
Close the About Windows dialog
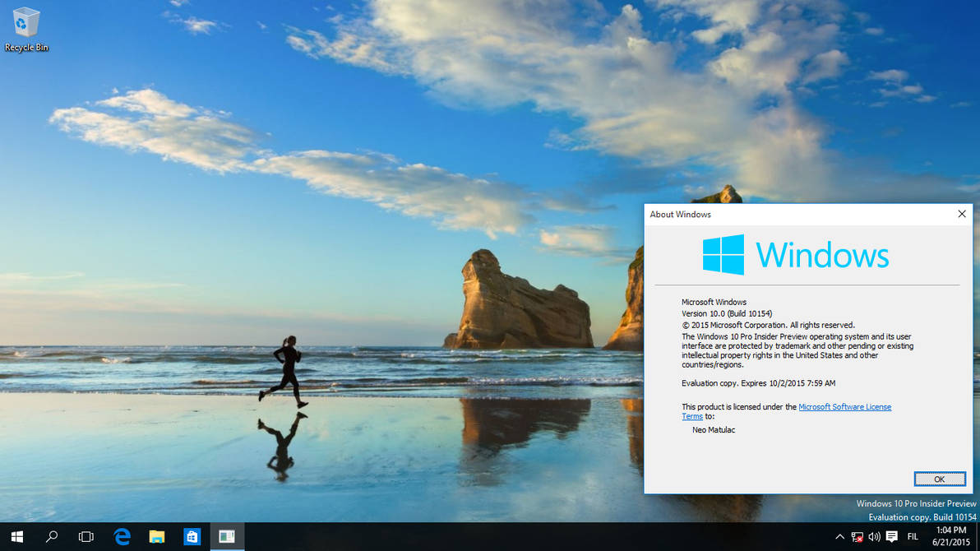coord(961,214)
